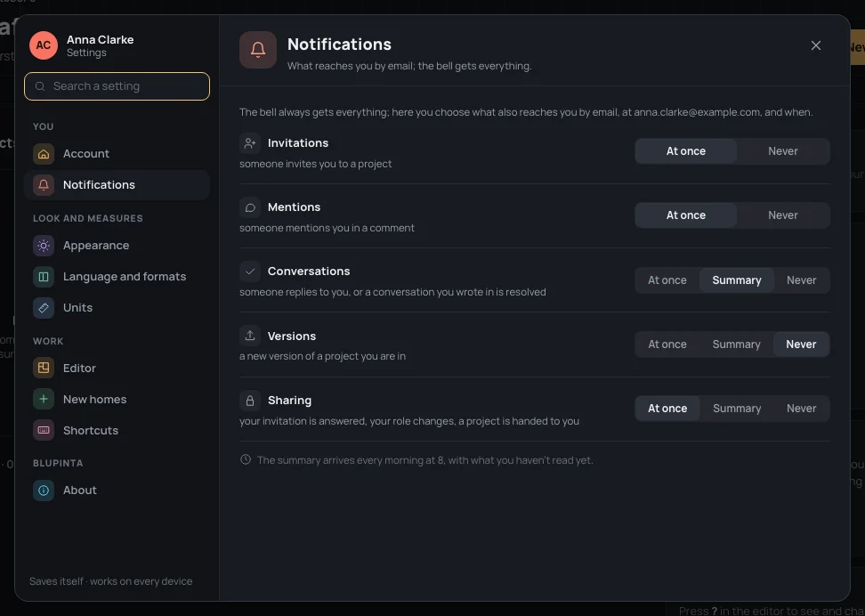Screen dimensions: 865x616
Task: Click the clock icon beside the summary note
Action: point(246,459)
